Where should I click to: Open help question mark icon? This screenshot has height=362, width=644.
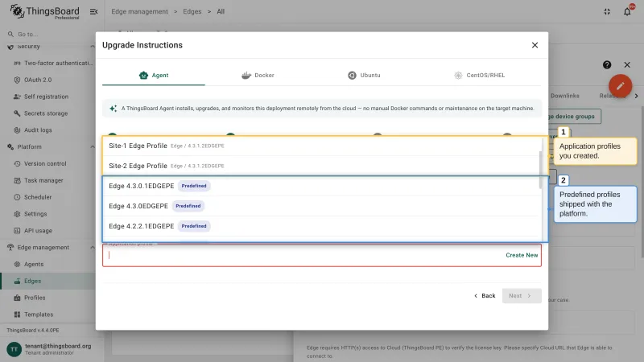(607, 65)
